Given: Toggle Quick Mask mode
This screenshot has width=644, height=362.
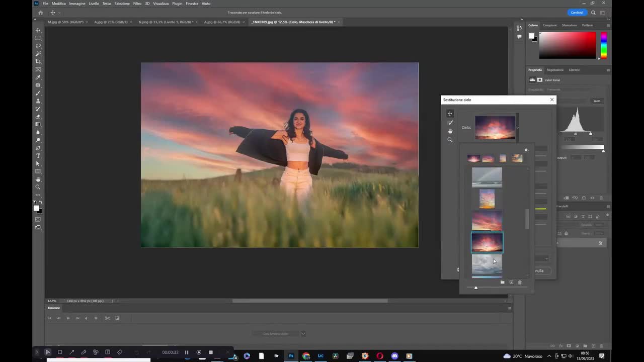Looking at the screenshot, I should click(x=38, y=219).
